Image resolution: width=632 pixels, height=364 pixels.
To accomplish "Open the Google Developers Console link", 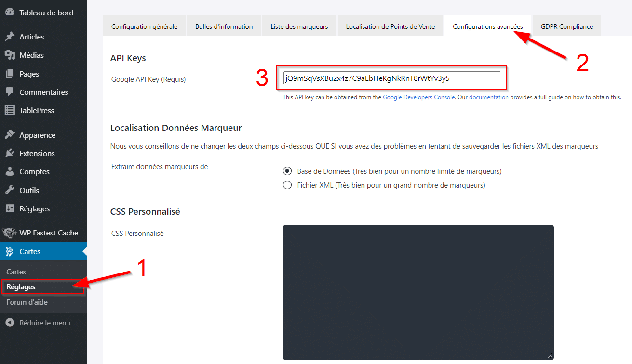I will (x=418, y=97).
